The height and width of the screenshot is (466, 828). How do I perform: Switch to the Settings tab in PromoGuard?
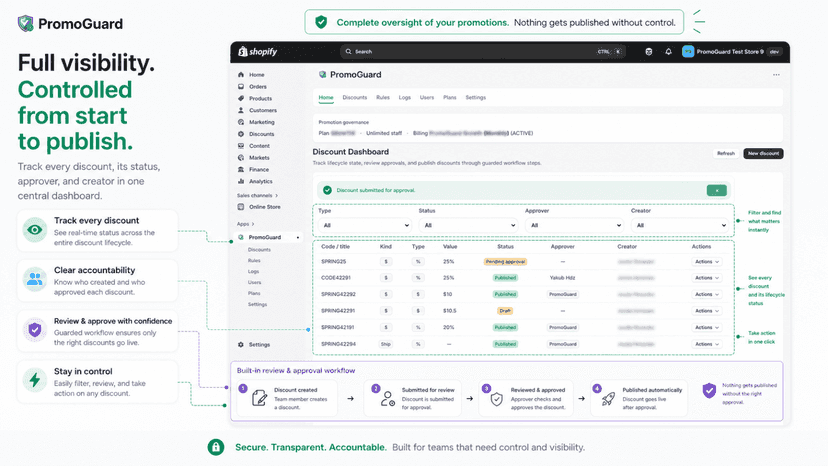[x=475, y=98]
